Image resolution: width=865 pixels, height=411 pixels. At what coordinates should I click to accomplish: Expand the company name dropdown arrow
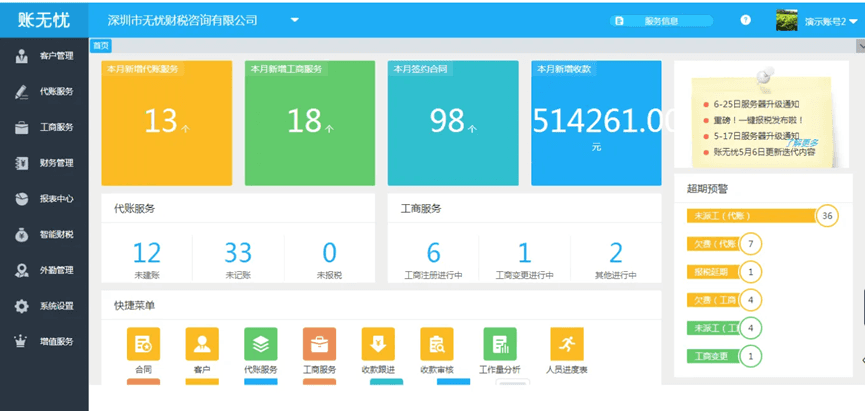(295, 20)
